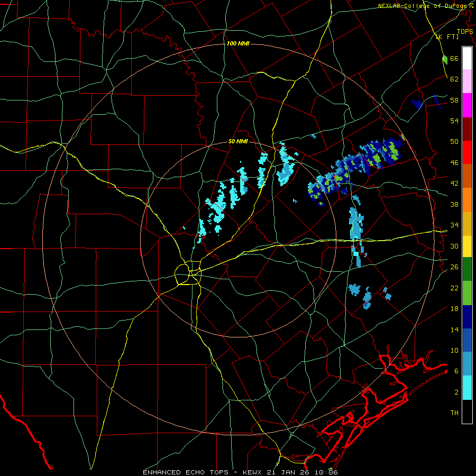Click legend value "14"
The height and width of the screenshot is (476, 476).
point(454,329)
